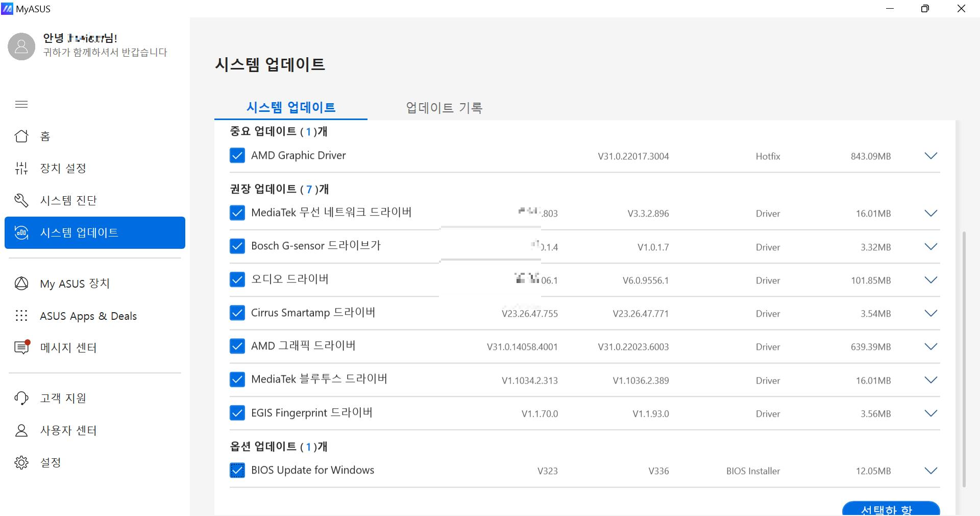Image resolution: width=980 pixels, height=516 pixels.
Task: Click the V1.1.93.0 version text
Action: pyautogui.click(x=651, y=414)
